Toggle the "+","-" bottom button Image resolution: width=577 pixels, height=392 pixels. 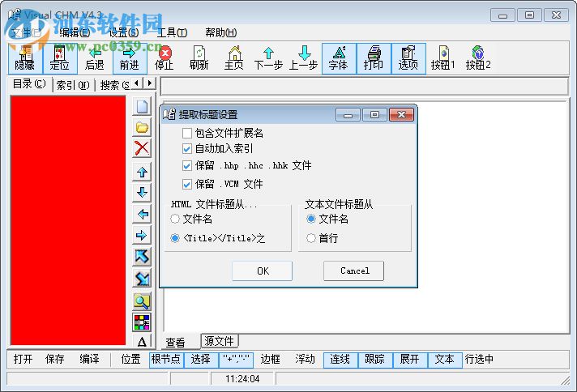236,360
